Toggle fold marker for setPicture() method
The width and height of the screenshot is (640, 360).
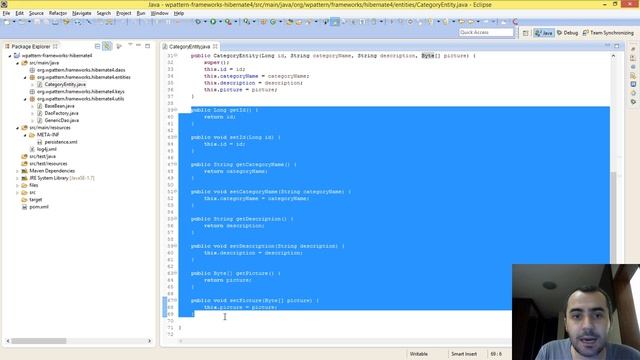click(x=176, y=300)
